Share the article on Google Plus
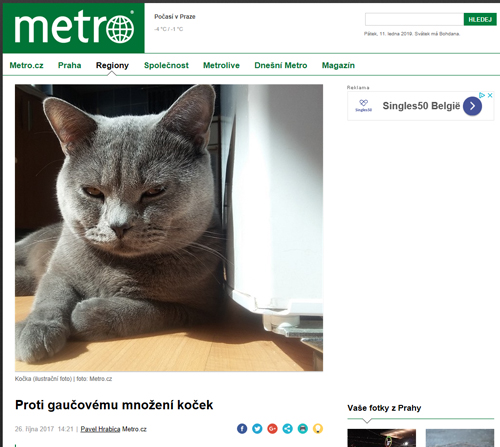This screenshot has height=447, width=500. [x=272, y=428]
